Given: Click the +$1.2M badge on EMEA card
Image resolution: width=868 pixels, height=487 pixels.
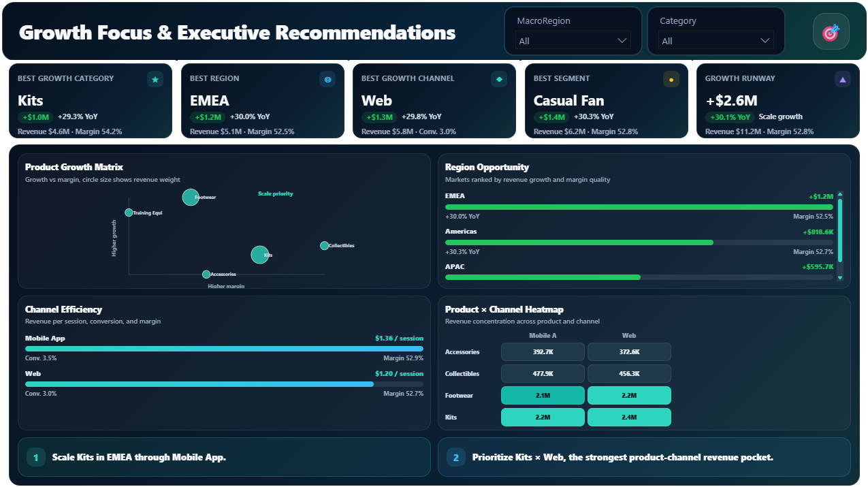Looking at the screenshot, I should pyautogui.click(x=208, y=117).
